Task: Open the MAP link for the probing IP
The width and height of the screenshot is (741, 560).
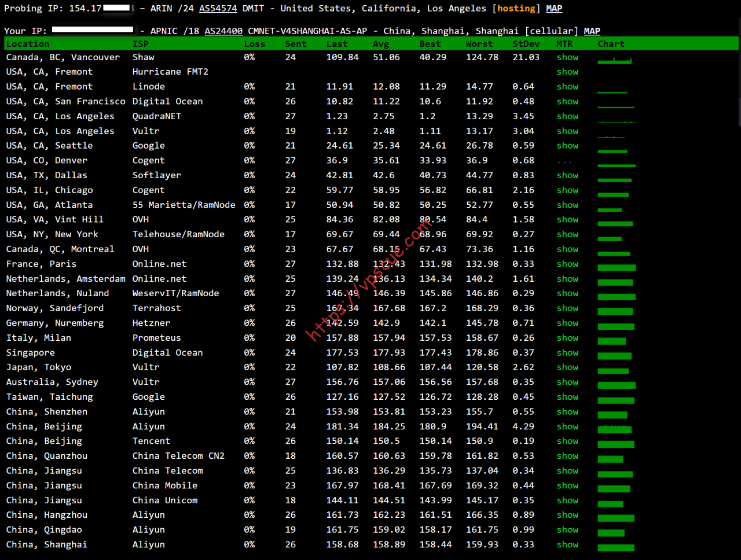Action: [x=554, y=9]
